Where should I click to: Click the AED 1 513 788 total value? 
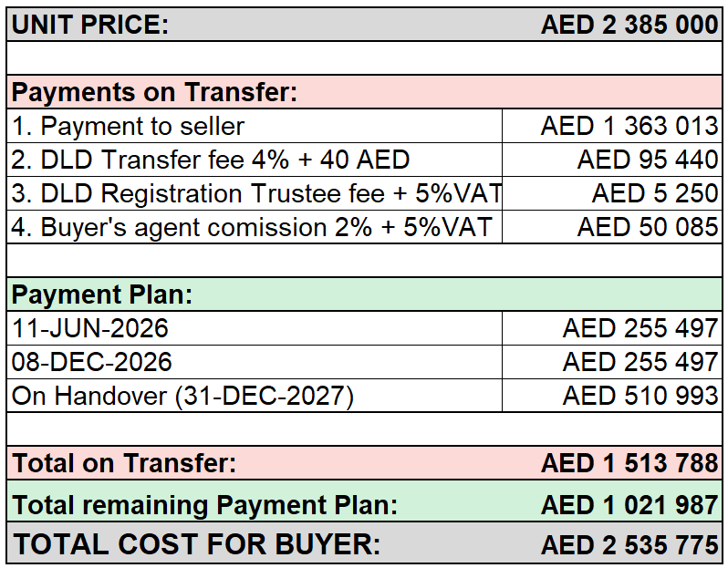point(629,463)
